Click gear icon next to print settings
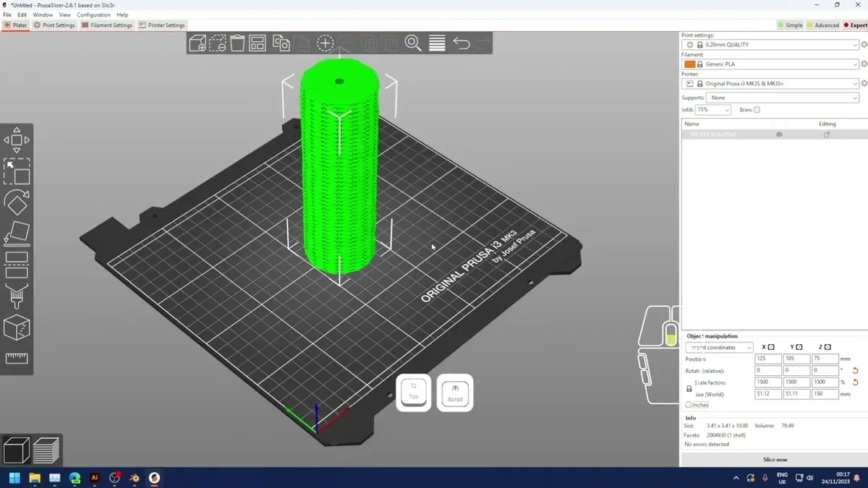Screen dimensions: 868x488 click(x=864, y=45)
